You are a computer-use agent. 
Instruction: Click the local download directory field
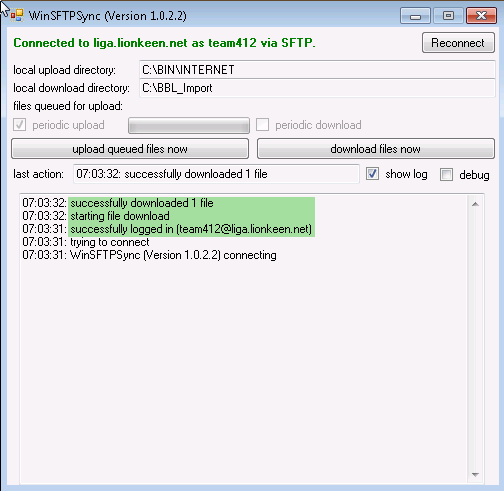click(317, 88)
